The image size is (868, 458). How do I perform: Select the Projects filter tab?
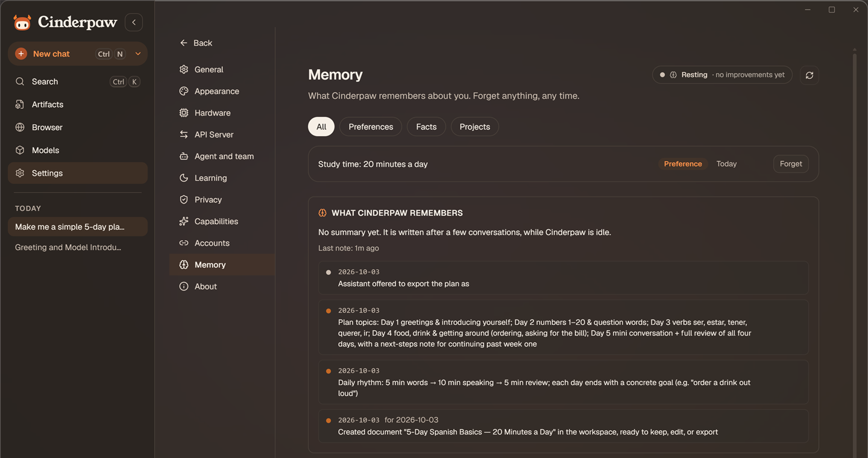pyautogui.click(x=475, y=127)
